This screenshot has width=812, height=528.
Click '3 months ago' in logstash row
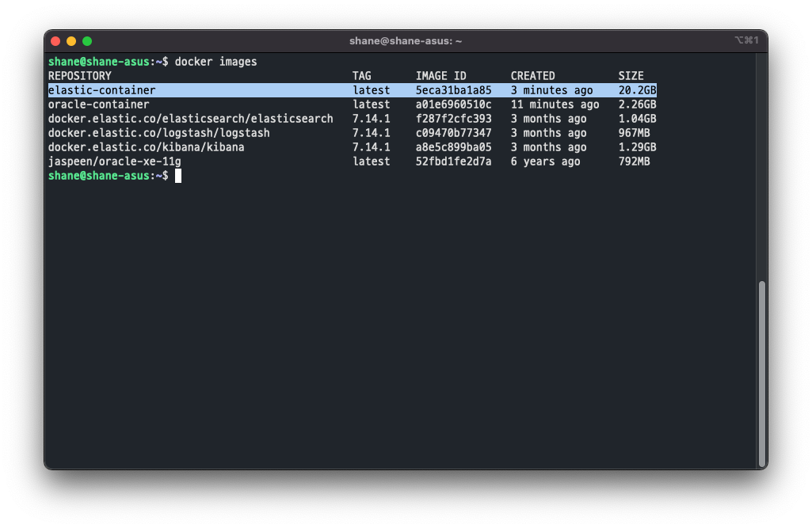coord(549,133)
